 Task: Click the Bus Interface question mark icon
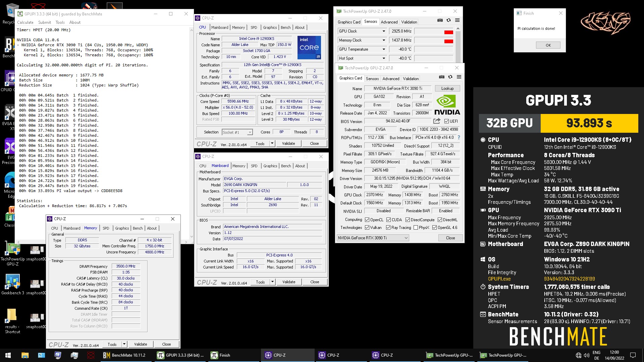(459, 137)
